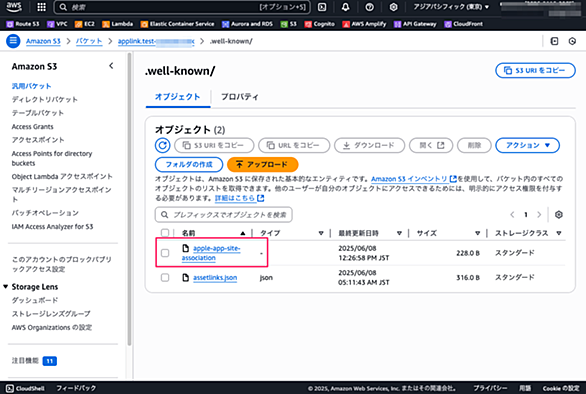586x394 pixels.
Task: Open フィードバック in the footer
Action: (76, 388)
